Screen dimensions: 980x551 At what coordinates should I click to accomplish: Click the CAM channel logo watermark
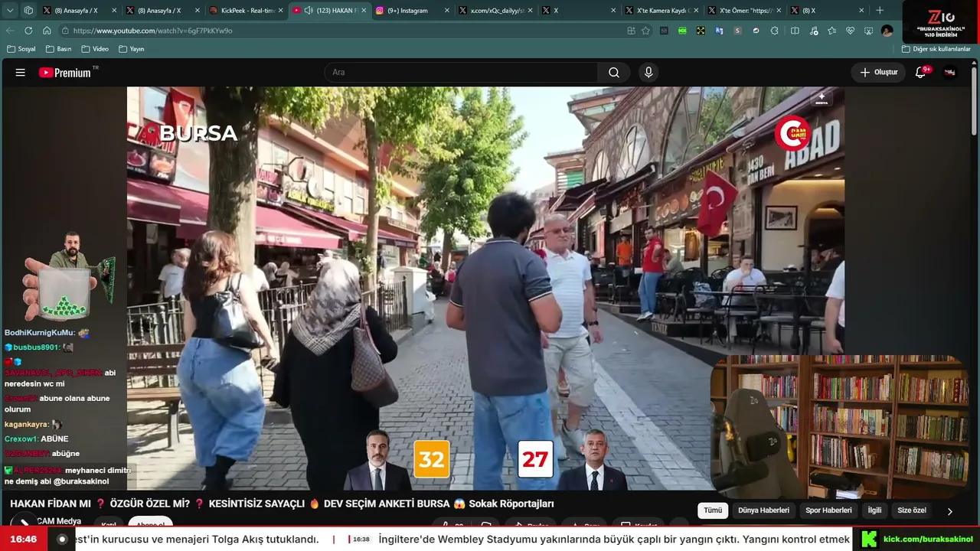tap(792, 134)
